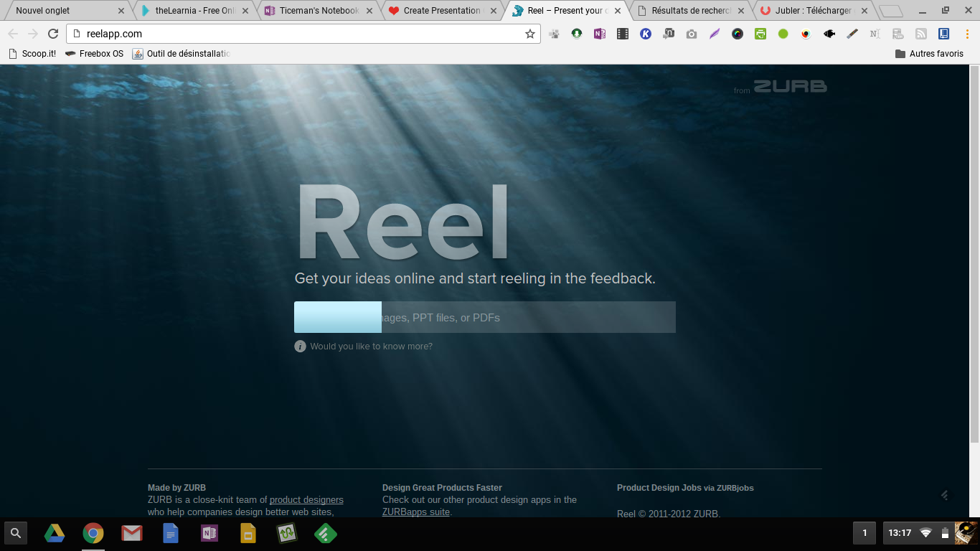Open the Autres favoris bookmarks folder
Image resolution: width=980 pixels, height=551 pixels.
pos(929,54)
